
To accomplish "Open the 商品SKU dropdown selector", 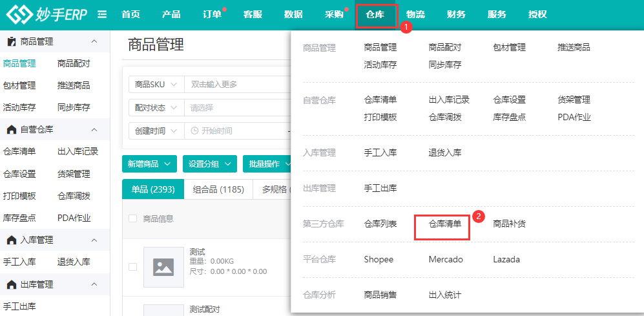I will (156, 85).
